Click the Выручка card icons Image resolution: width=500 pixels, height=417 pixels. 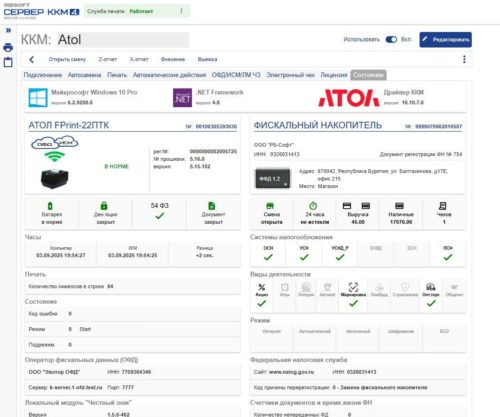(356, 206)
